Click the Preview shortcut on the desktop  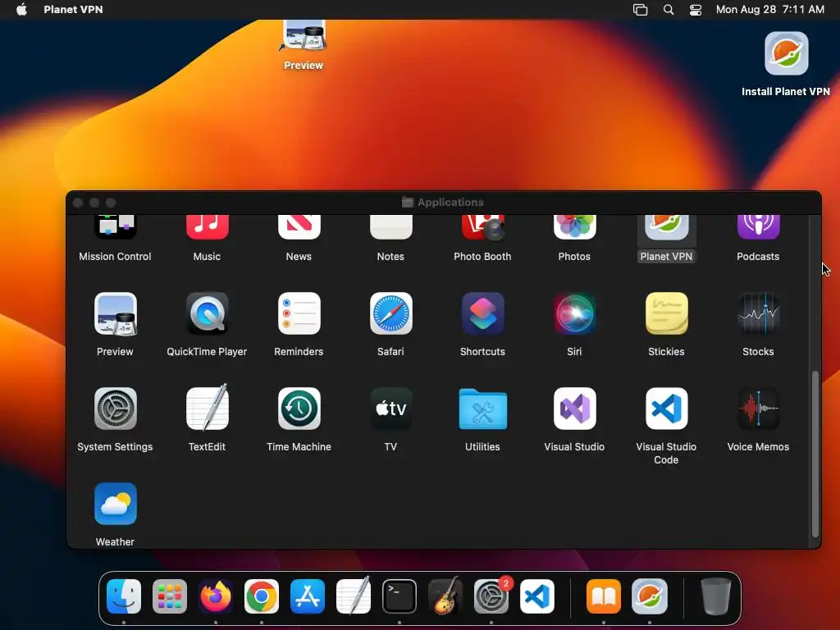click(304, 35)
